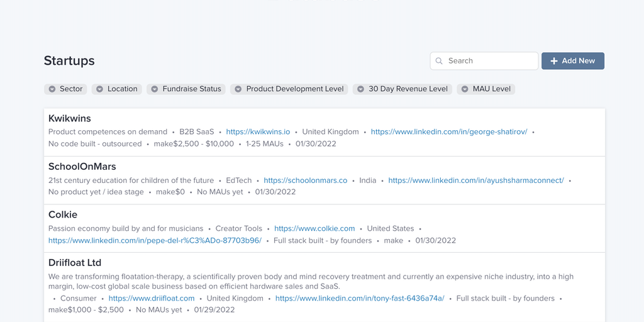This screenshot has height=322, width=644.
Task: Open the Kwikwins startup title
Action: 70,118
